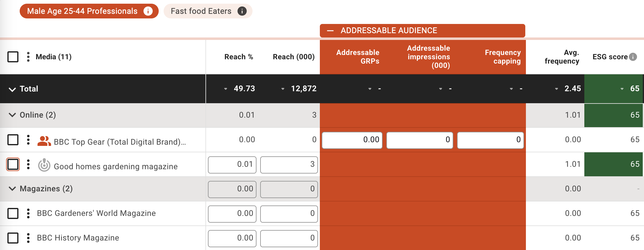
Task: Click the BBC Top Gear audience people icon
Action: tap(44, 141)
